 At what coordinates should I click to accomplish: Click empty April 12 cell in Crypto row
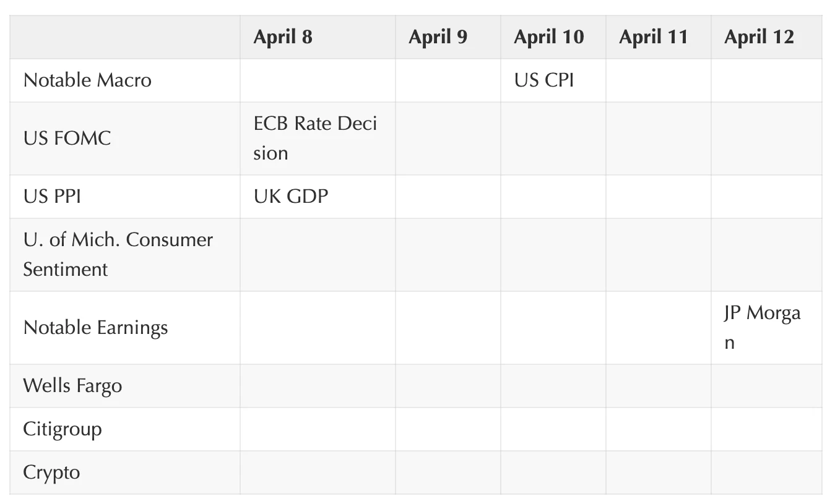click(766, 472)
